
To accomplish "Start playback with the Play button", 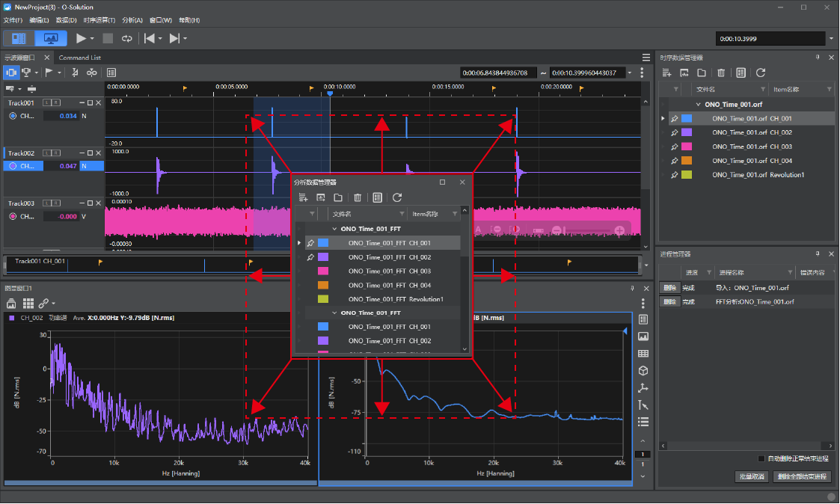I will click(x=81, y=39).
